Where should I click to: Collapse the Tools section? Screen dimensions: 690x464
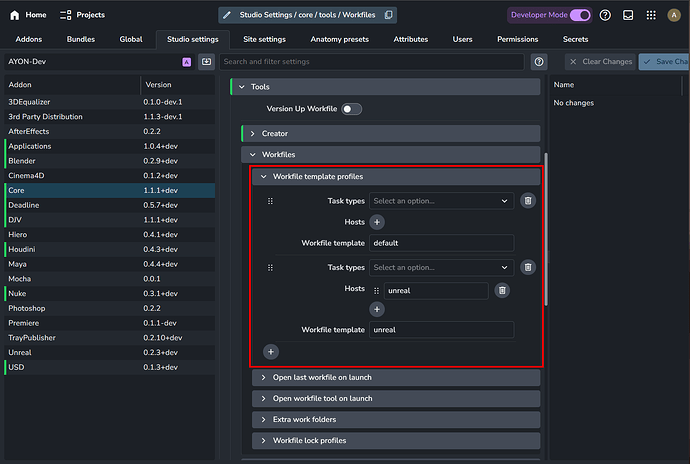(x=385, y=87)
